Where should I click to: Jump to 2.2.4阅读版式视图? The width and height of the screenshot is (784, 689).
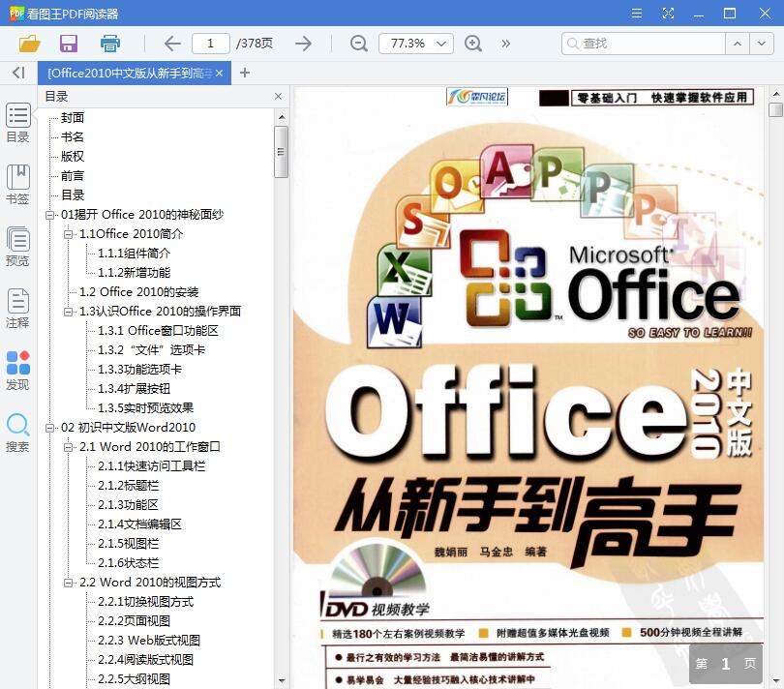click(145, 660)
